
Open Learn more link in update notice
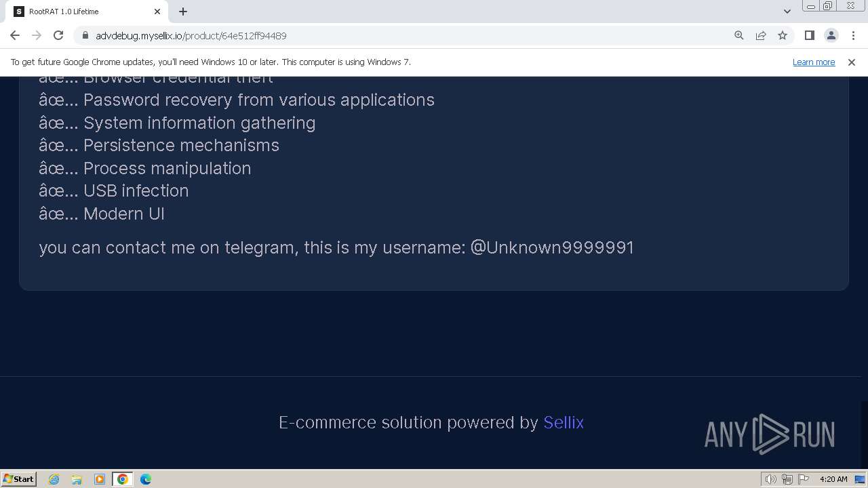tap(814, 62)
